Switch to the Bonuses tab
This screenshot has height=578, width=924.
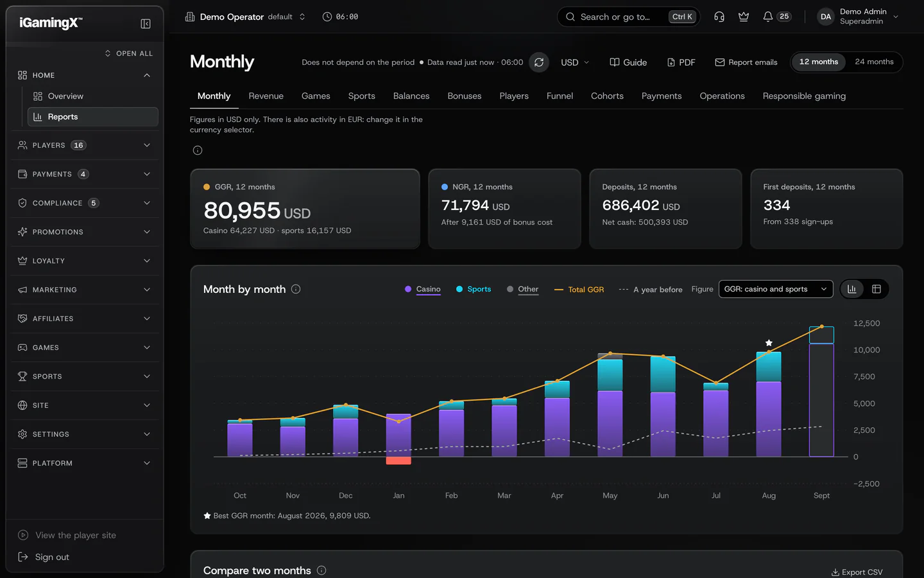[x=464, y=96]
